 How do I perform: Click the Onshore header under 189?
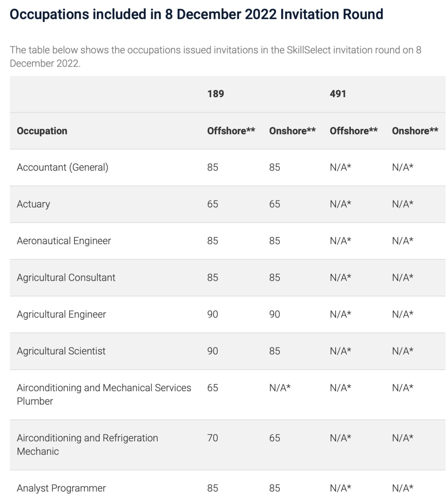pyautogui.click(x=292, y=131)
